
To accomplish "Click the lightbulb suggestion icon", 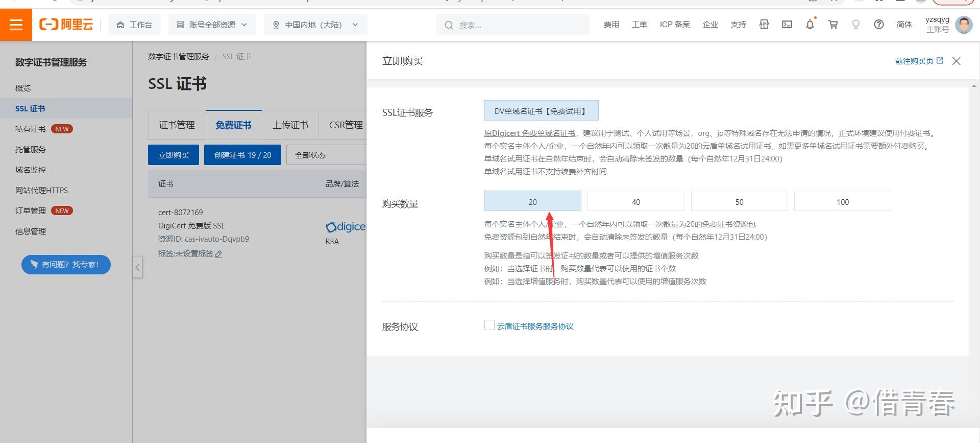I will [x=856, y=25].
